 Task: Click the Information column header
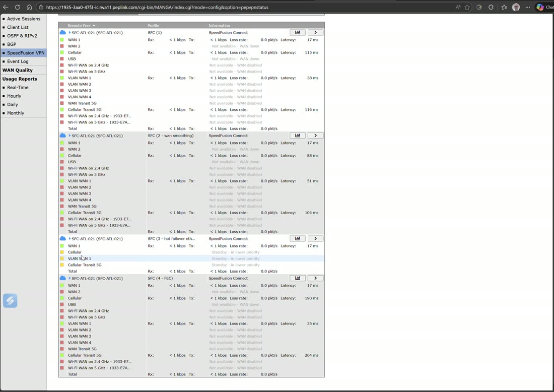(219, 26)
